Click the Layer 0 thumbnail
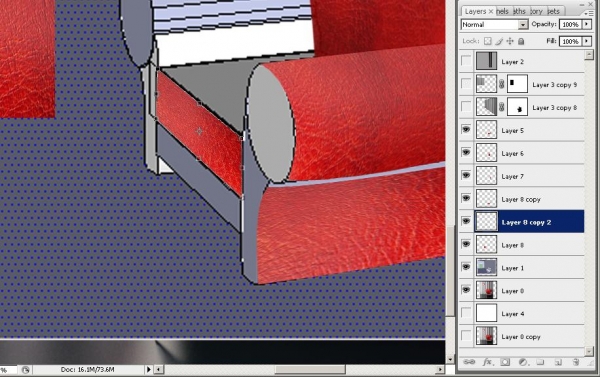600x377 pixels. coord(486,290)
